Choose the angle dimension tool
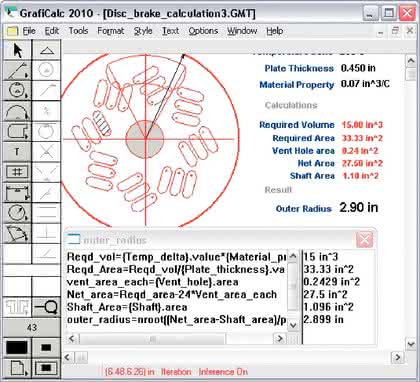 click(17, 233)
